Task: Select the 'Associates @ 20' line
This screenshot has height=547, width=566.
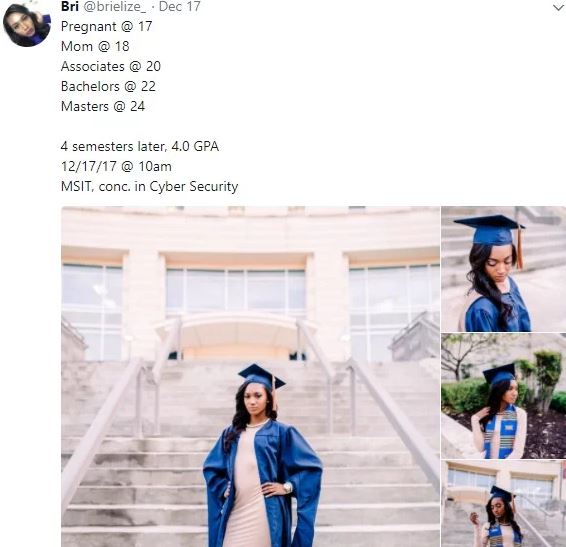Action: pyautogui.click(x=111, y=66)
